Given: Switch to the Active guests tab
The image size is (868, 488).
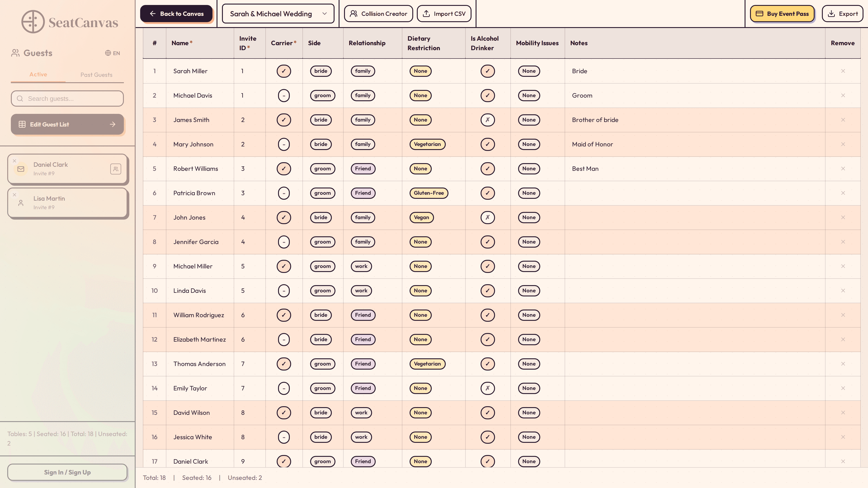Looking at the screenshot, I should pyautogui.click(x=38, y=74).
